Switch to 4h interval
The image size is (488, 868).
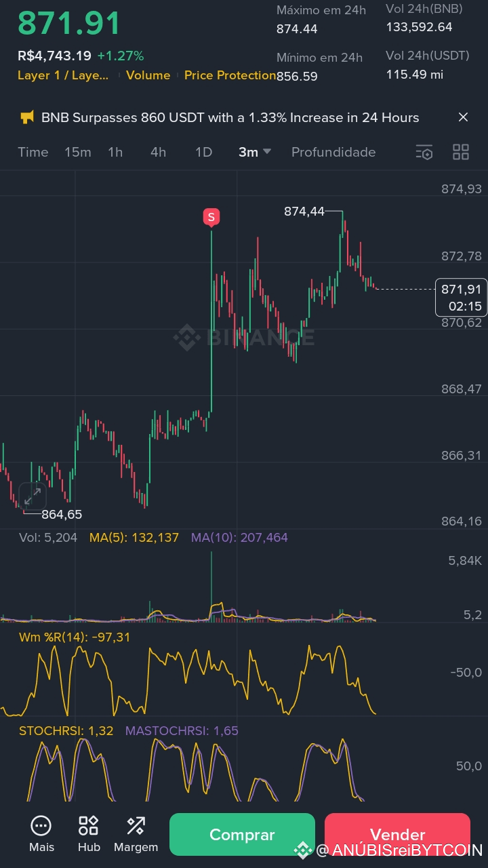point(158,152)
